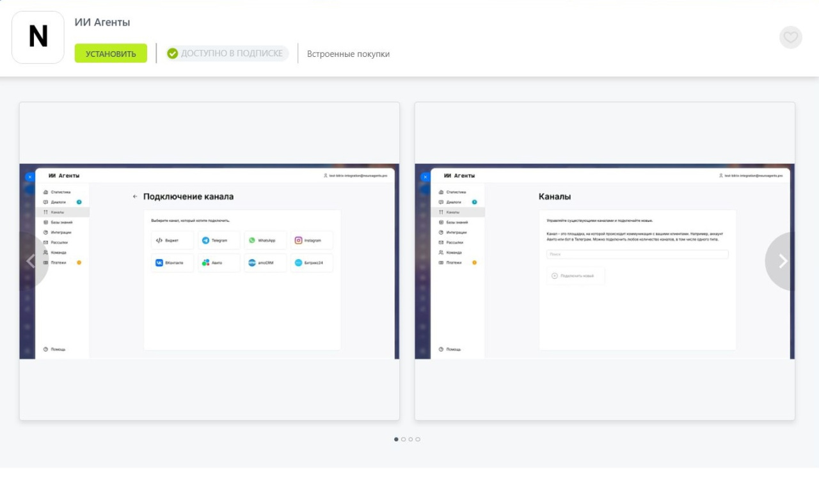Click the Telegram channel tile in left screenshot
The width and height of the screenshot is (819, 504).
point(219,240)
